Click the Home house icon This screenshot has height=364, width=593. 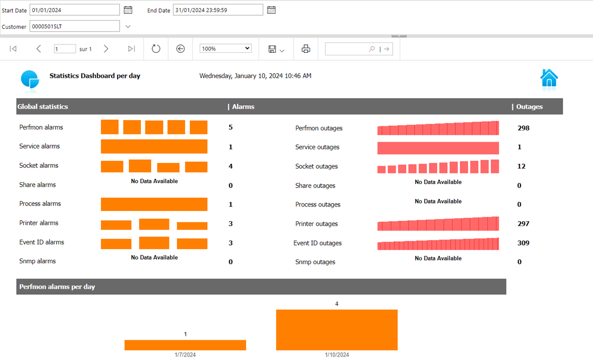point(549,78)
